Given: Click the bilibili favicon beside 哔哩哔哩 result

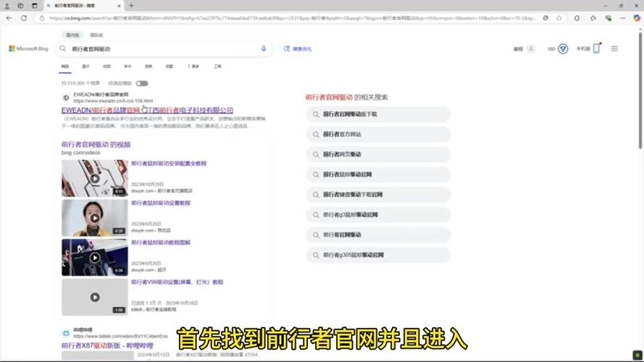Looking at the screenshot, I should (x=66, y=333).
